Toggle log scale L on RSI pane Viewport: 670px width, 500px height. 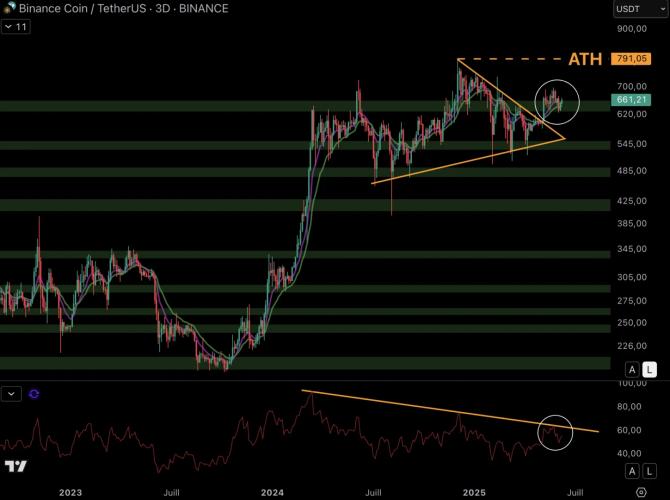649,471
